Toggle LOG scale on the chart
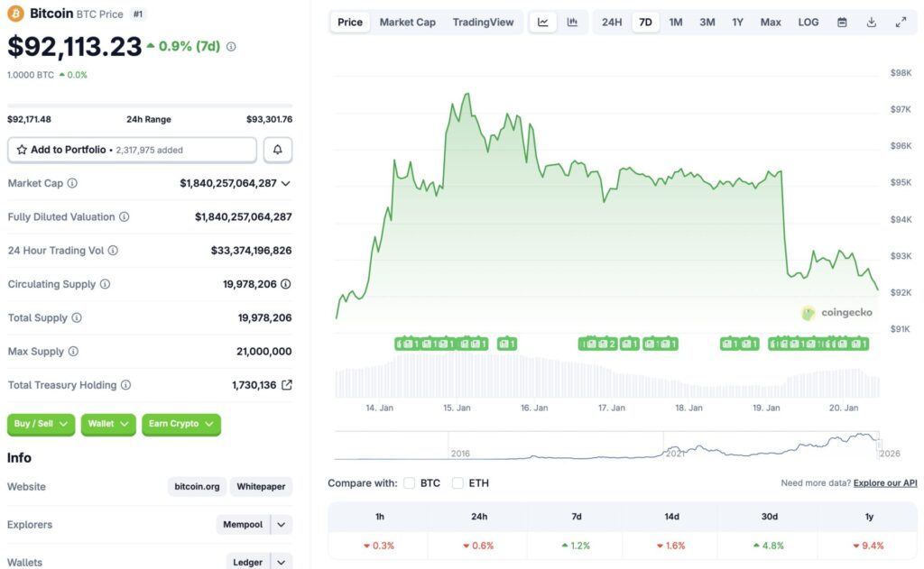The image size is (924, 569). [x=808, y=22]
